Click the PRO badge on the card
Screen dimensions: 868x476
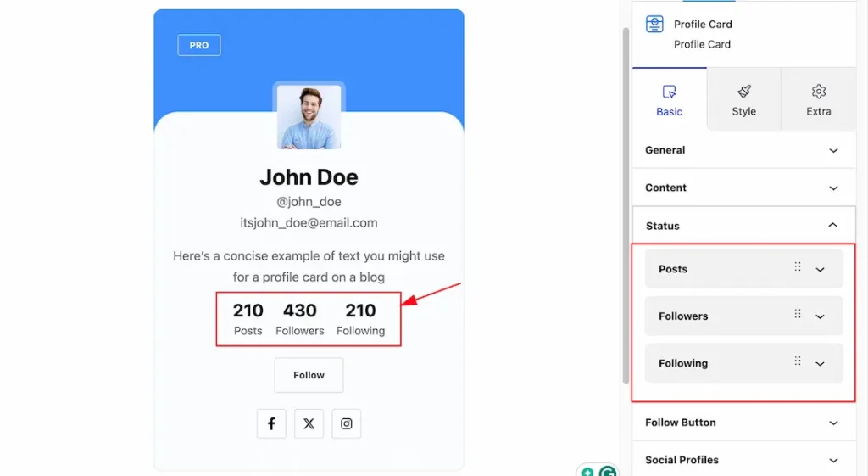(x=199, y=46)
